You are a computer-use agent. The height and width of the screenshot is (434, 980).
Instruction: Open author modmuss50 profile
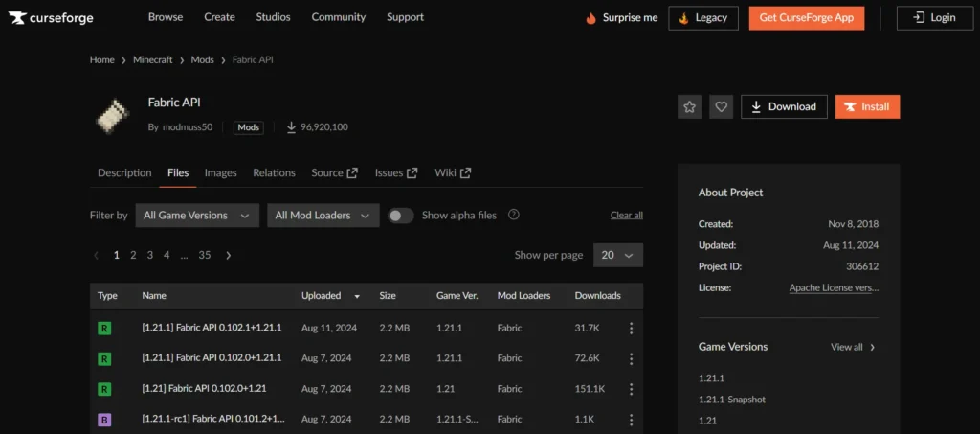pyautogui.click(x=188, y=127)
